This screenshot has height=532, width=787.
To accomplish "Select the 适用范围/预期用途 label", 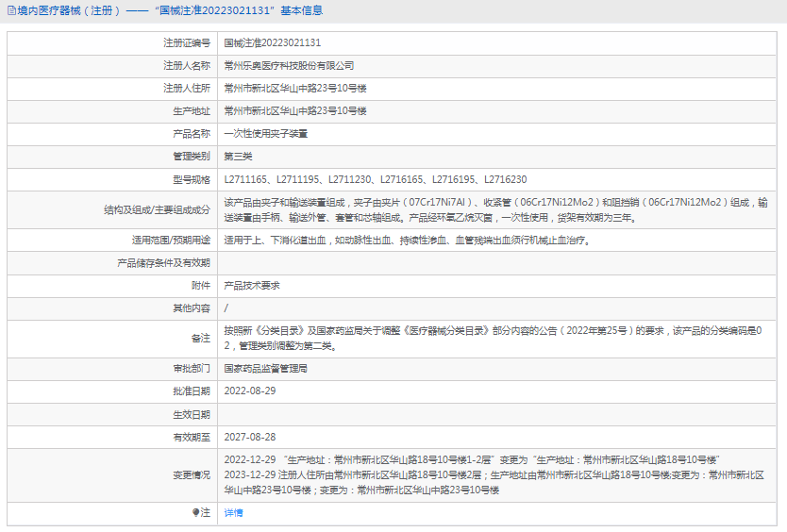I will (x=171, y=241).
